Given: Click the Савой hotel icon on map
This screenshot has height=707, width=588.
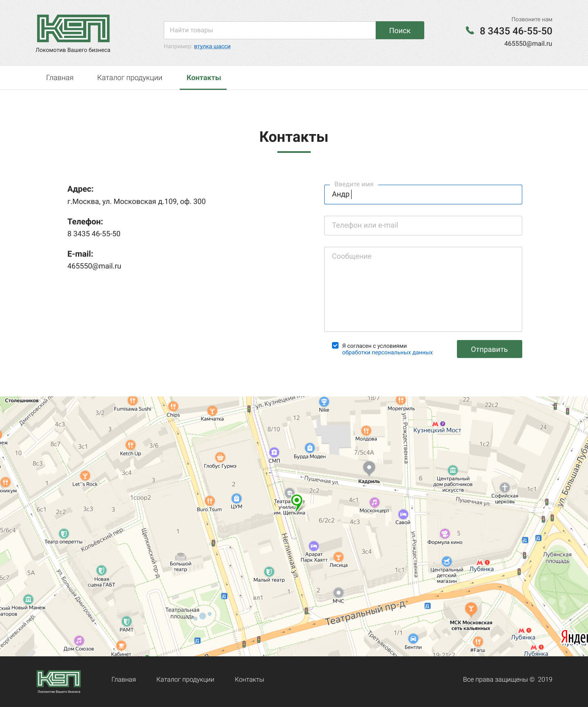Looking at the screenshot, I should [403, 514].
